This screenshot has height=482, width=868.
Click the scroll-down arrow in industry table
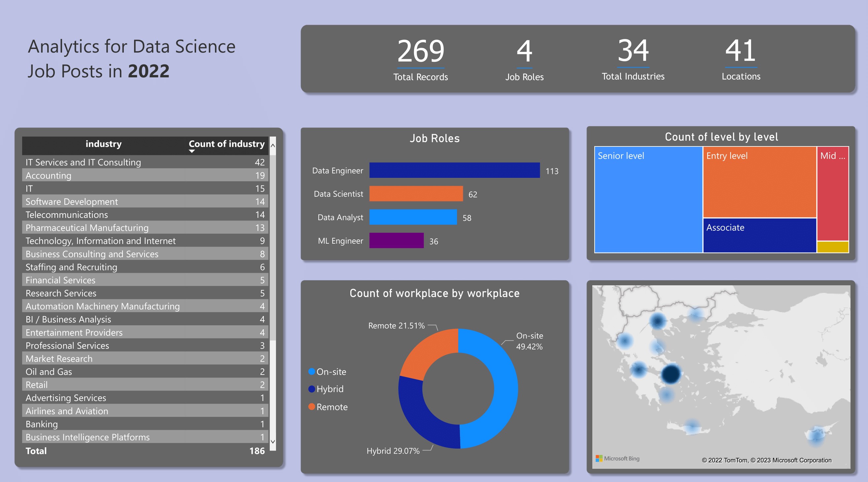click(273, 442)
